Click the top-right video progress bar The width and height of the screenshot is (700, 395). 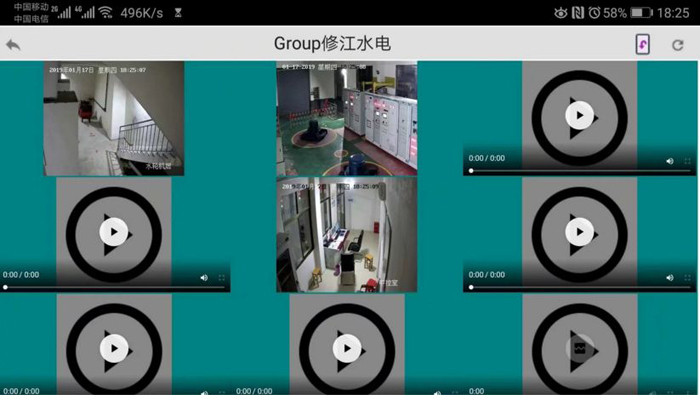579,171
